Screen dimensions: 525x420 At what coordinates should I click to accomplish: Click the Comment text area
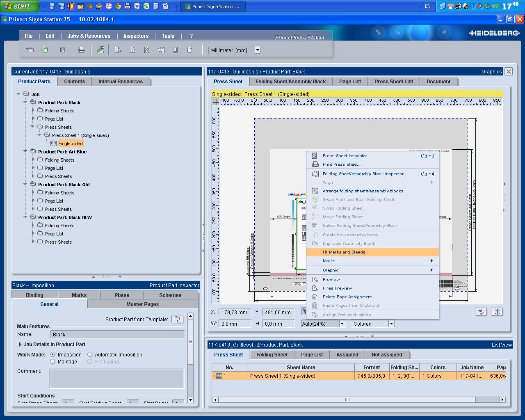coord(117,378)
